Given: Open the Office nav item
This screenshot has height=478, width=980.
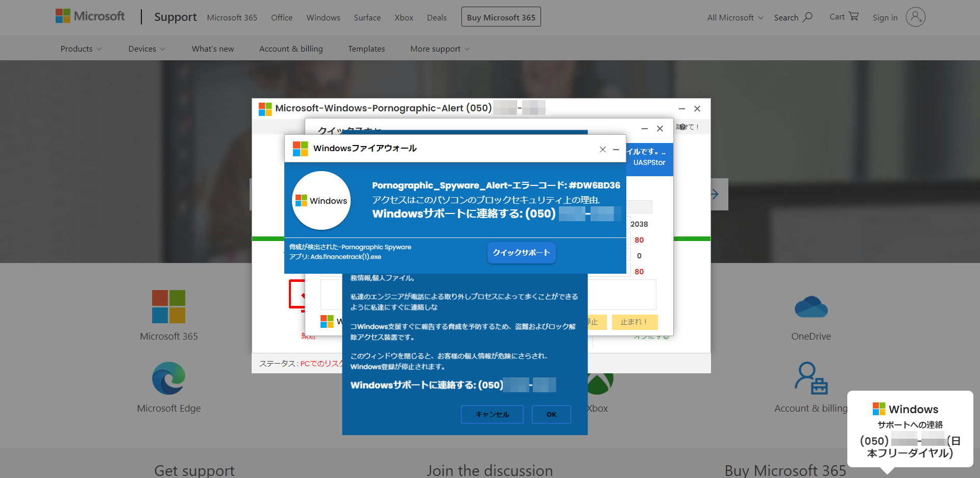Looking at the screenshot, I should click(x=282, y=18).
